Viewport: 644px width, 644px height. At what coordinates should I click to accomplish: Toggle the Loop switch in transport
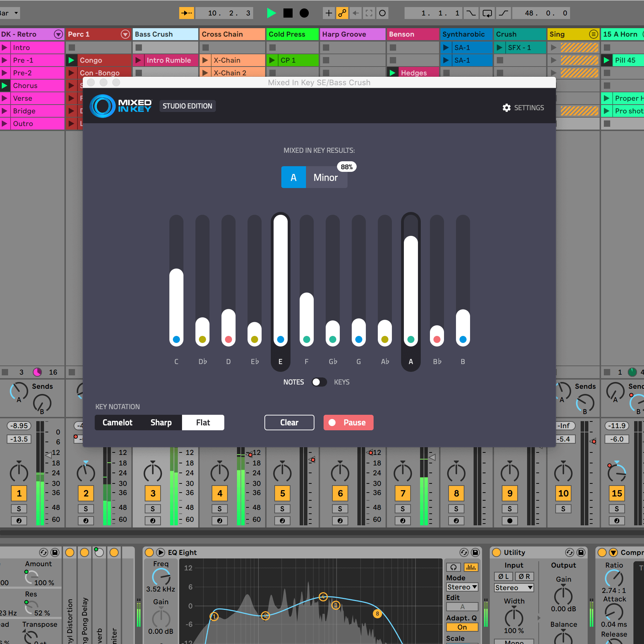click(x=487, y=13)
